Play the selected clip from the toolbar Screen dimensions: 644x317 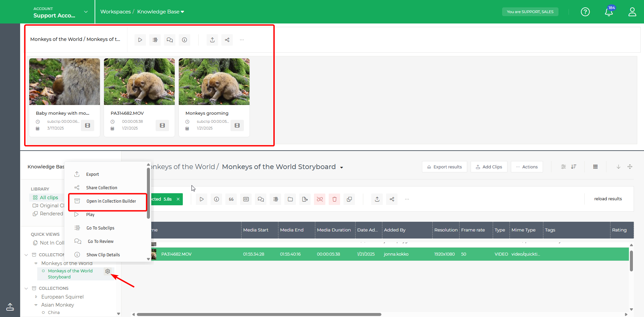tap(201, 199)
